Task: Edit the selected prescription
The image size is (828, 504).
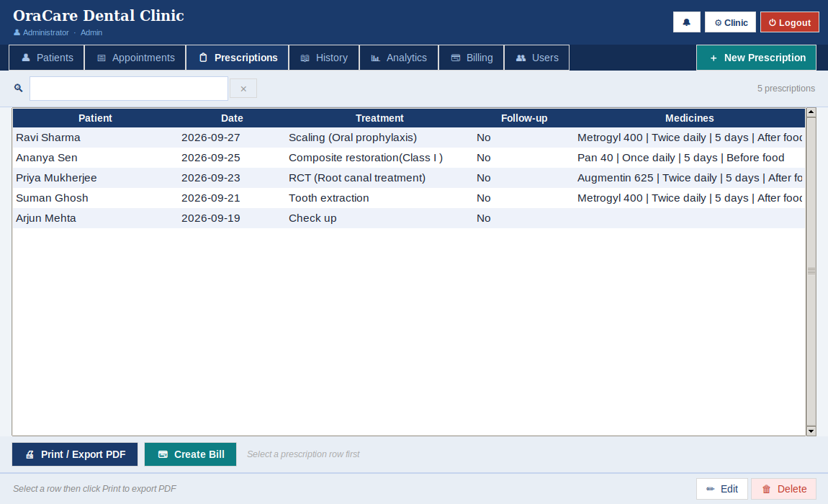Action: point(722,489)
